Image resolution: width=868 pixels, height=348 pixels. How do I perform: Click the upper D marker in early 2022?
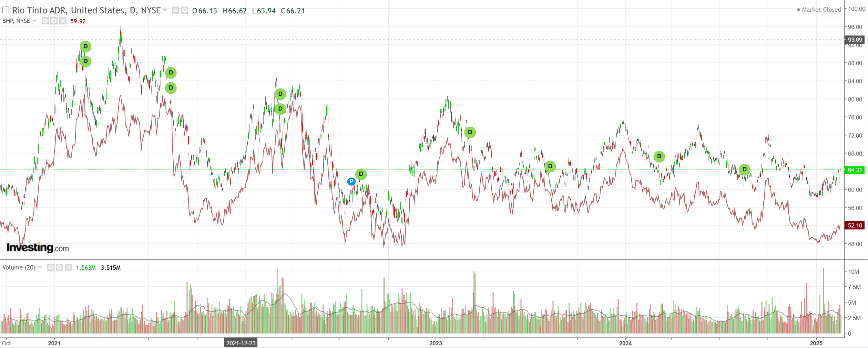[x=280, y=94]
